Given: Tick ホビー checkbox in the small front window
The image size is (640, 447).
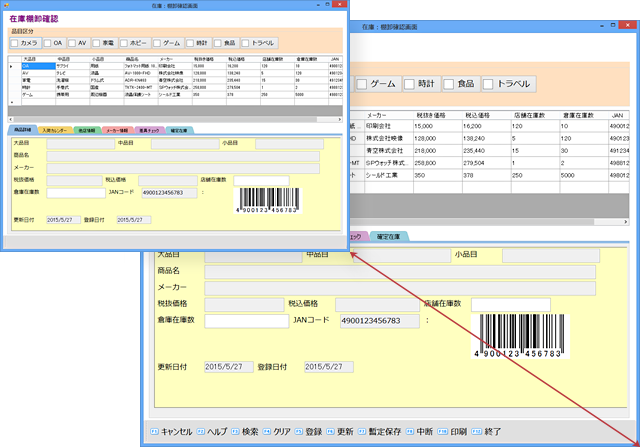Looking at the screenshot, I should [124, 43].
